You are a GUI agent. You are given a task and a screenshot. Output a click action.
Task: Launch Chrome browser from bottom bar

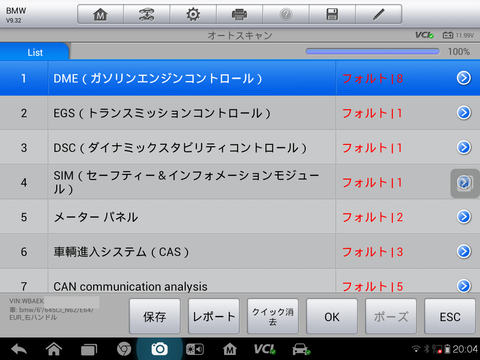pyautogui.click(x=124, y=349)
